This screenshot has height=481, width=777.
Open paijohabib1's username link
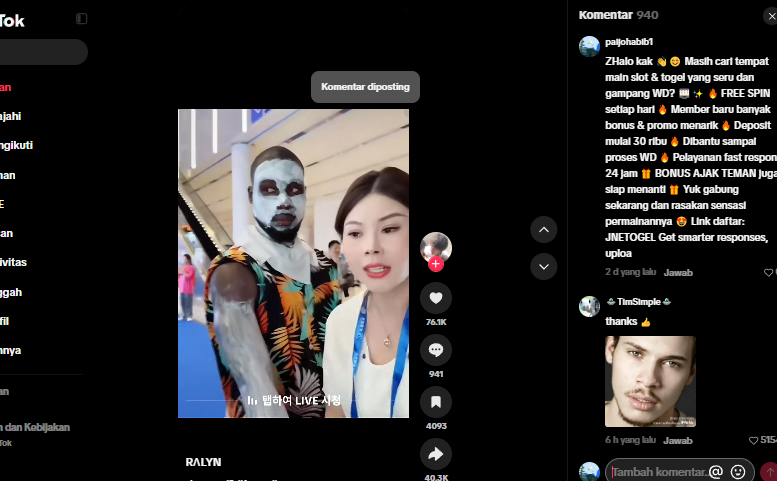(x=629, y=42)
